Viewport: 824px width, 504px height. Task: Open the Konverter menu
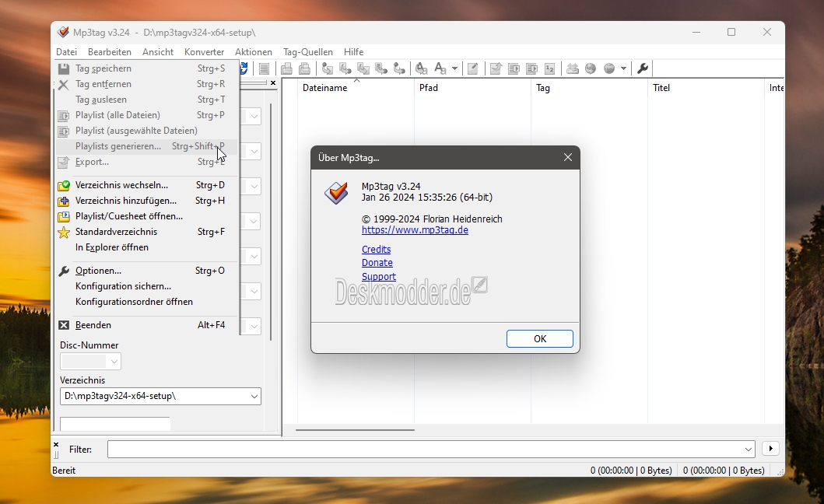point(205,52)
